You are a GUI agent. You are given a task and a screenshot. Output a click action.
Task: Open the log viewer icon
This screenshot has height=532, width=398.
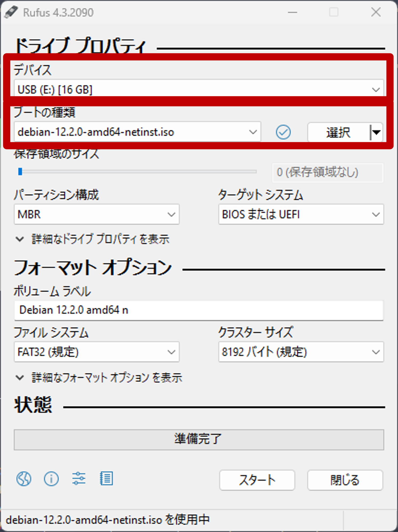pos(106,479)
